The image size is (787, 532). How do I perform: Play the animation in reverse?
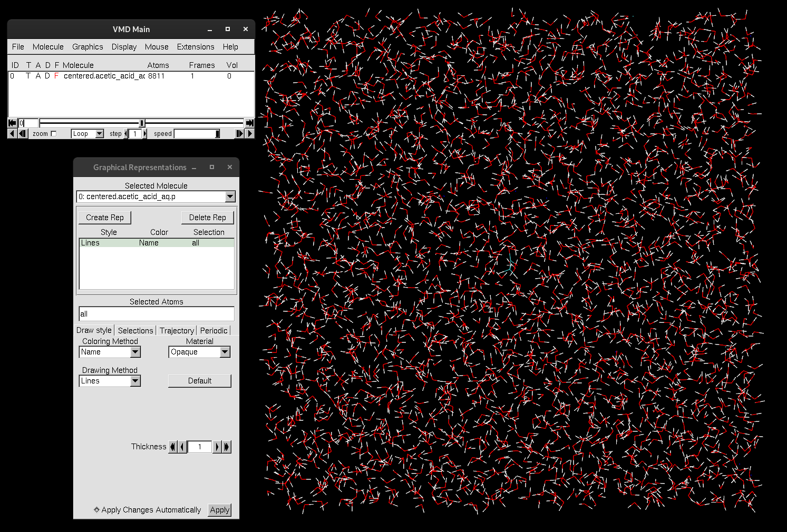pos(12,134)
